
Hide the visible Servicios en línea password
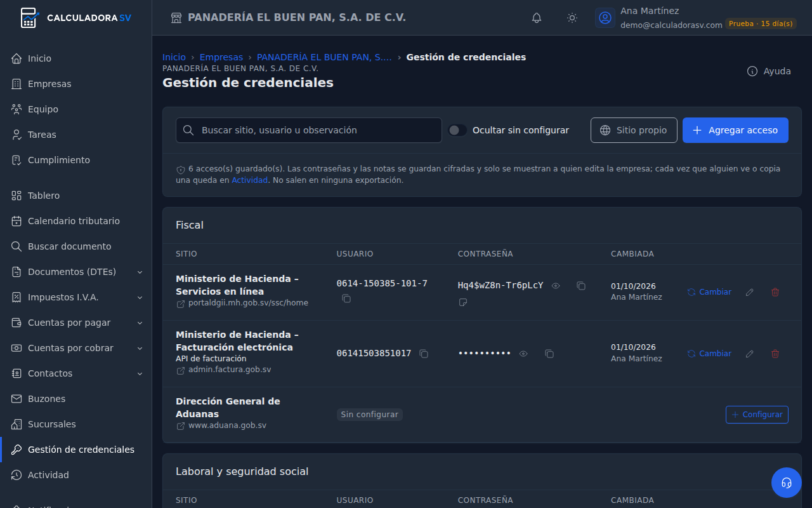(x=556, y=286)
